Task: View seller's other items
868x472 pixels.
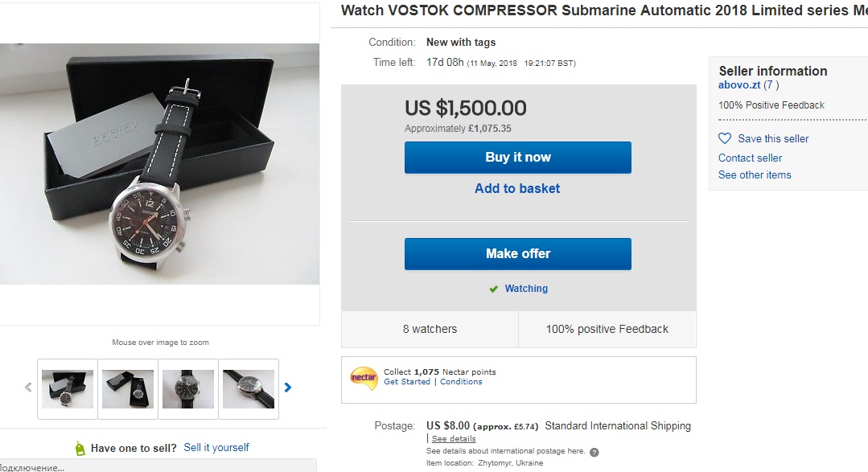Action: 755,174
